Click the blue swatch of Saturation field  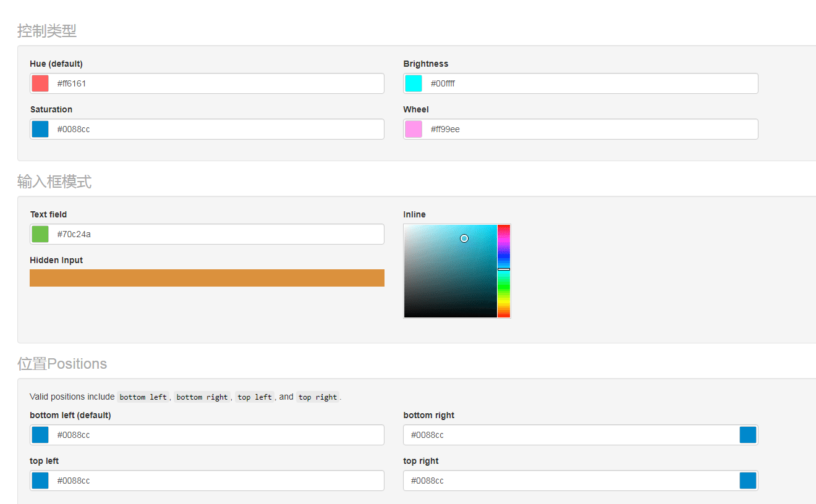[40, 129]
